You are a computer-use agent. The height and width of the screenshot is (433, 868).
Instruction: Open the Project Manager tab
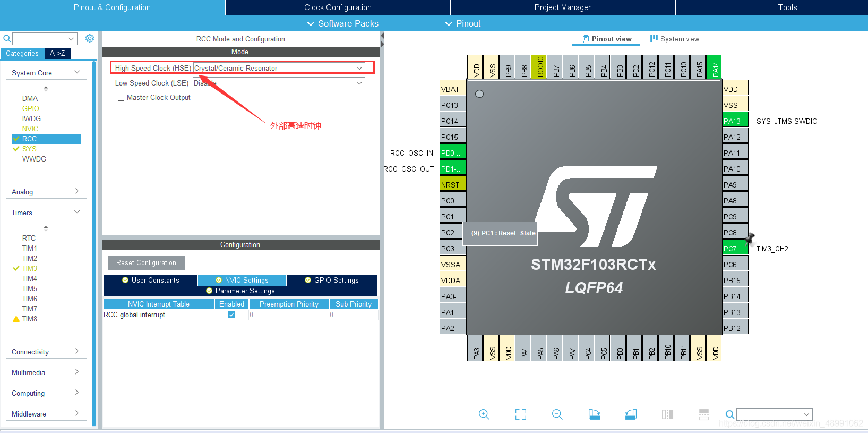tap(563, 7)
